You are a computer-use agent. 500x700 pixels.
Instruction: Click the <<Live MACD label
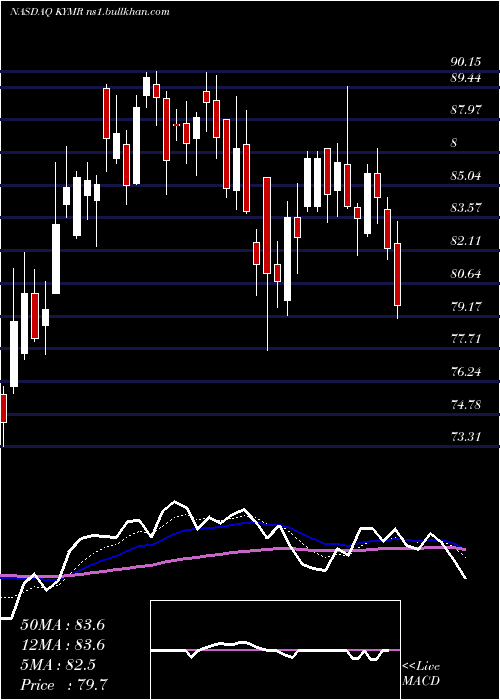coord(421,674)
